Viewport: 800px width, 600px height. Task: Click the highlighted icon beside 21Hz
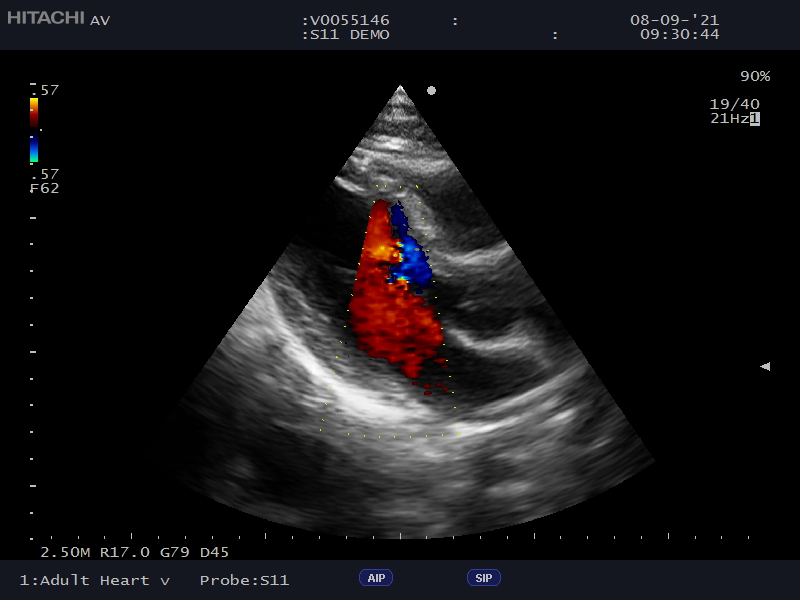(755, 119)
